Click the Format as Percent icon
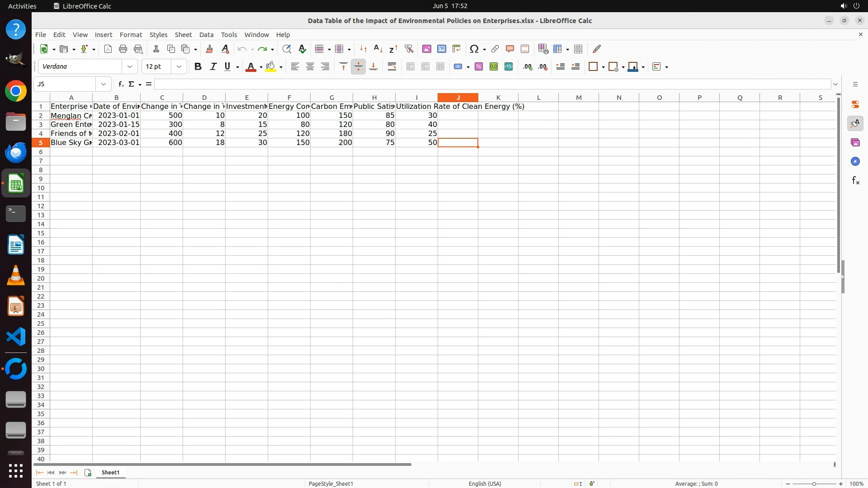 pos(479,66)
